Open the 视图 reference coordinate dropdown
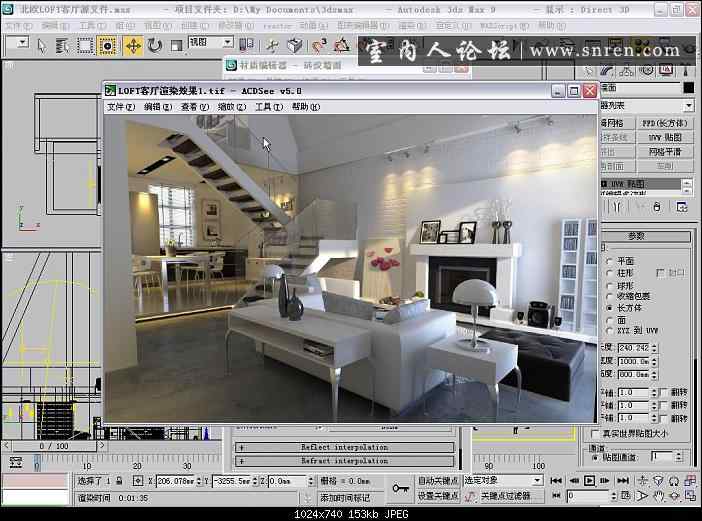This screenshot has height=521, width=702. coord(227,43)
